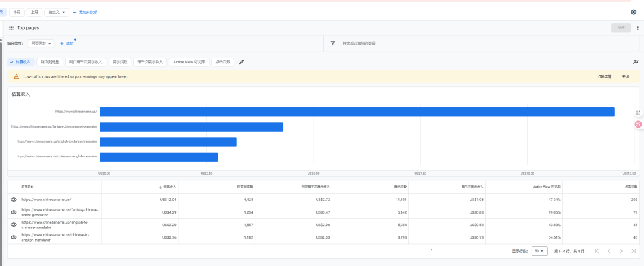Go to the next page of results

(x=621, y=251)
